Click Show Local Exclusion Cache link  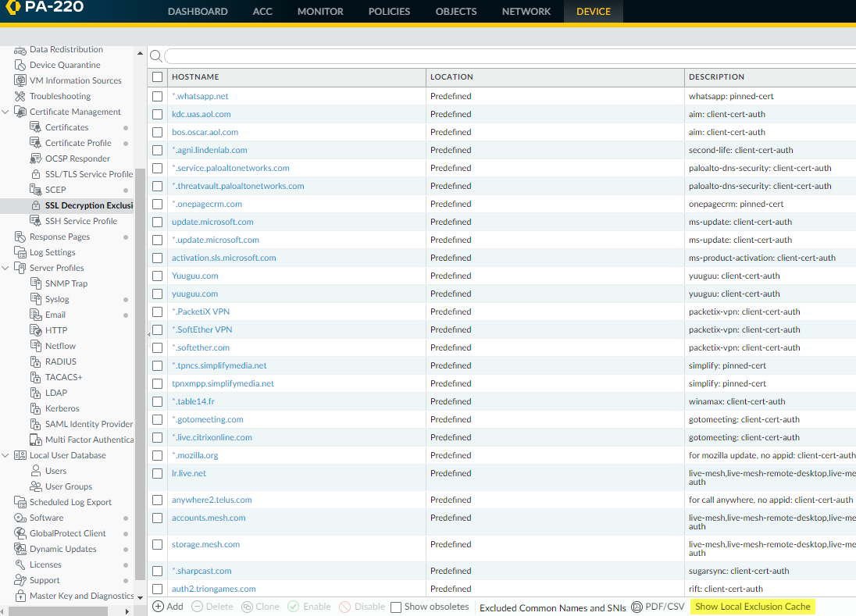pos(752,607)
